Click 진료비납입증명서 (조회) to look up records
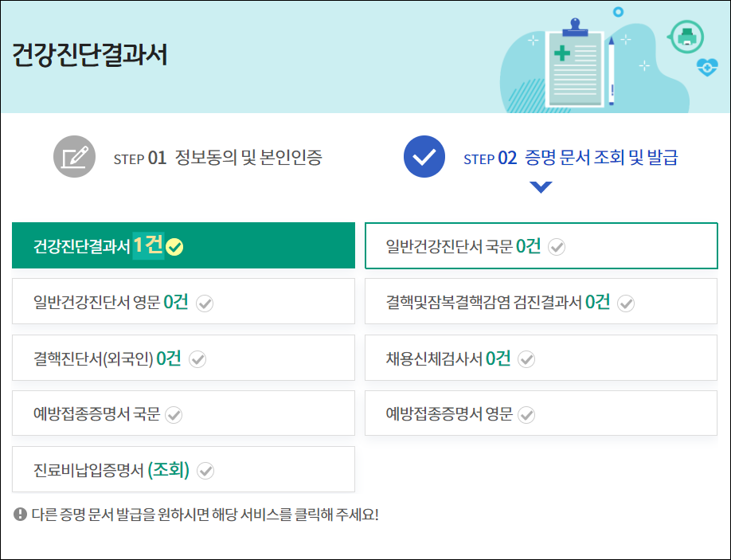 183,470
